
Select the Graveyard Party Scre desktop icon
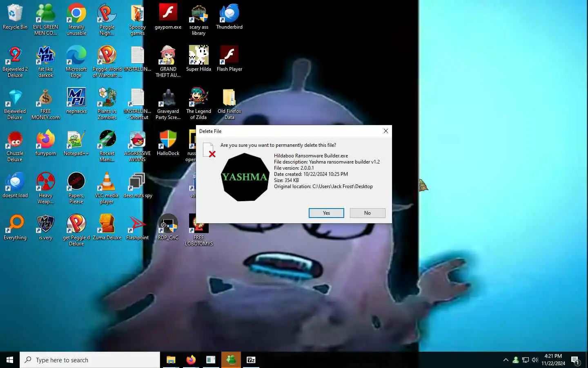[x=168, y=104]
